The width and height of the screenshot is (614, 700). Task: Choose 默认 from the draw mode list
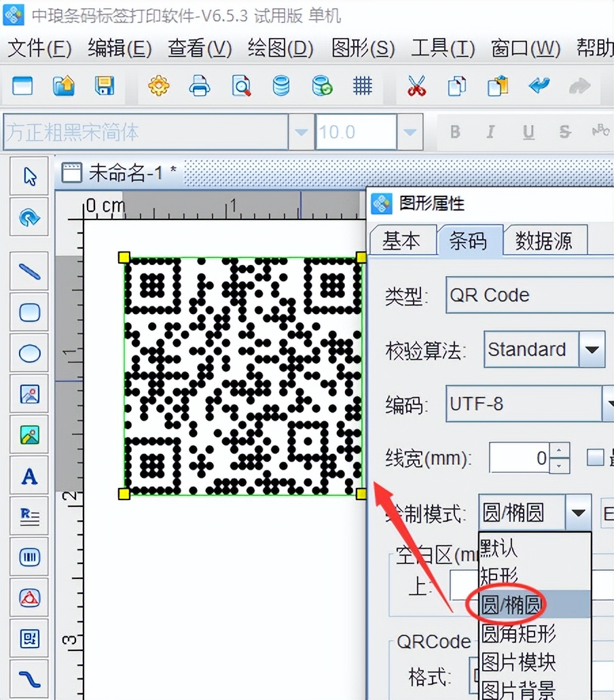point(535,548)
